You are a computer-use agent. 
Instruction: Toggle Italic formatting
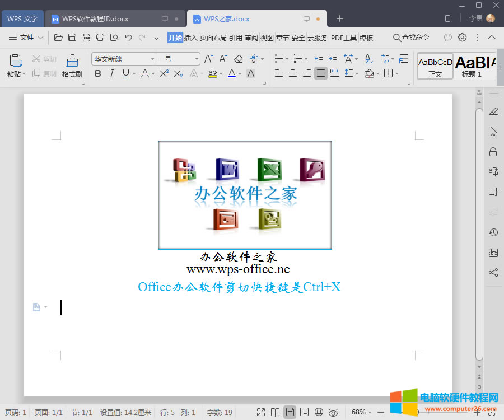coord(112,73)
